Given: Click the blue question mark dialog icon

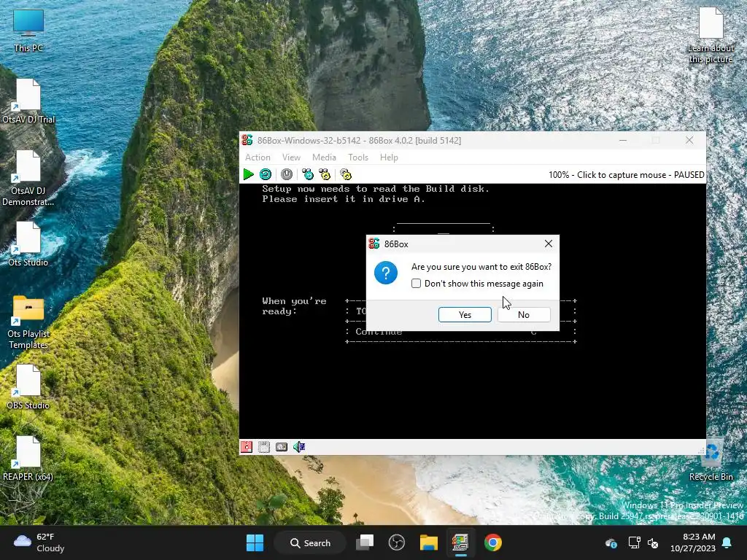Looking at the screenshot, I should 386,273.
